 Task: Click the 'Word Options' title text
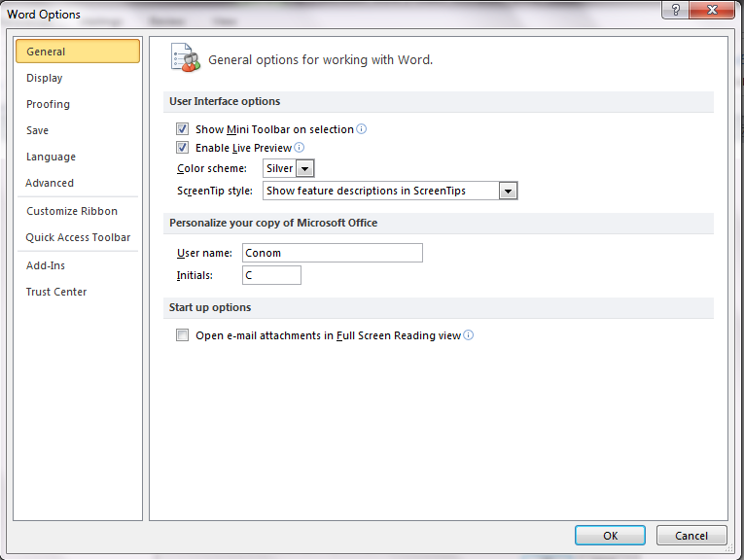click(44, 15)
